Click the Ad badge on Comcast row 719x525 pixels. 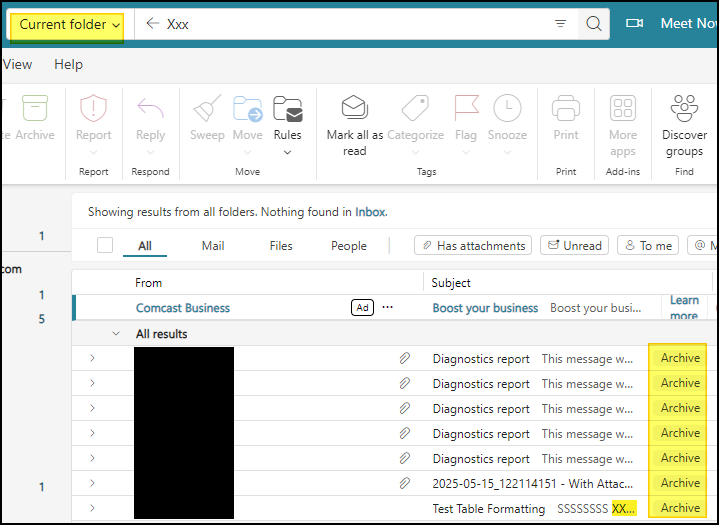pyautogui.click(x=362, y=307)
